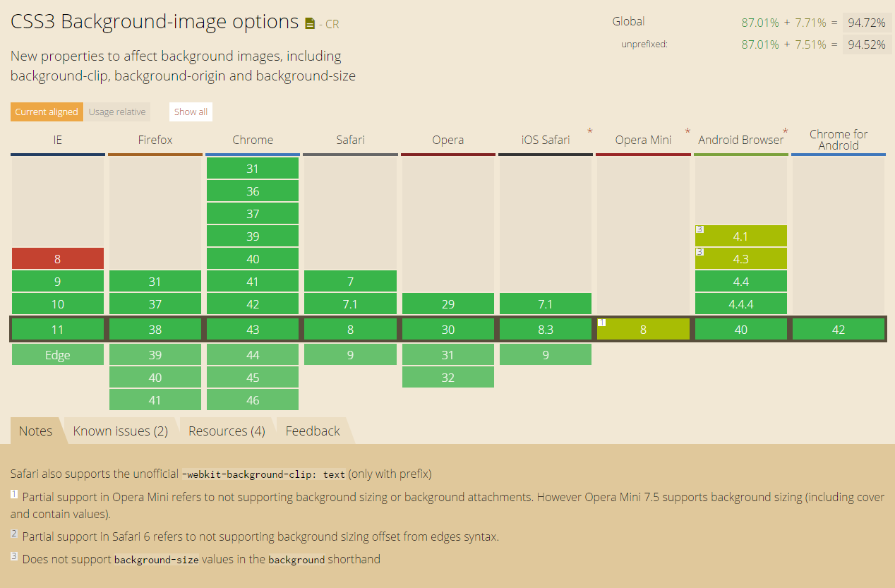The width and height of the screenshot is (895, 588).
Task: Click the IE column header
Action: point(58,140)
